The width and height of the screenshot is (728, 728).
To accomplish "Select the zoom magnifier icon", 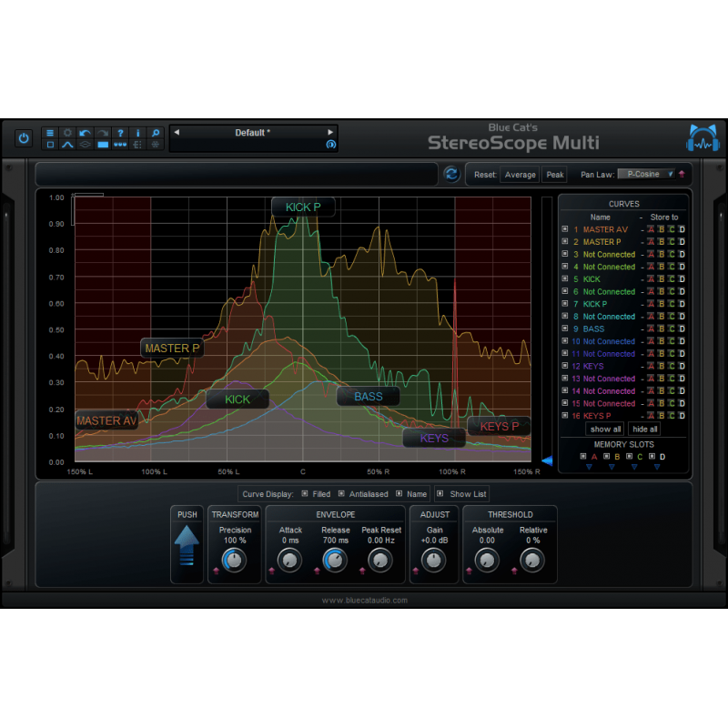I will point(156,132).
